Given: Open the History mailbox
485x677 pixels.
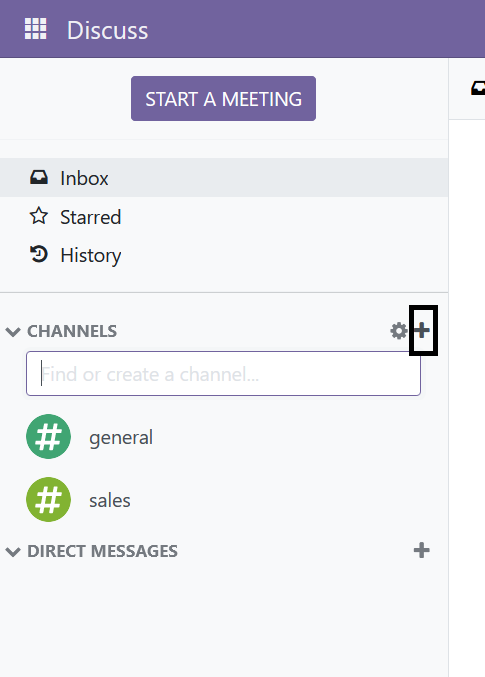Looking at the screenshot, I should pyautogui.click(x=224, y=255).
